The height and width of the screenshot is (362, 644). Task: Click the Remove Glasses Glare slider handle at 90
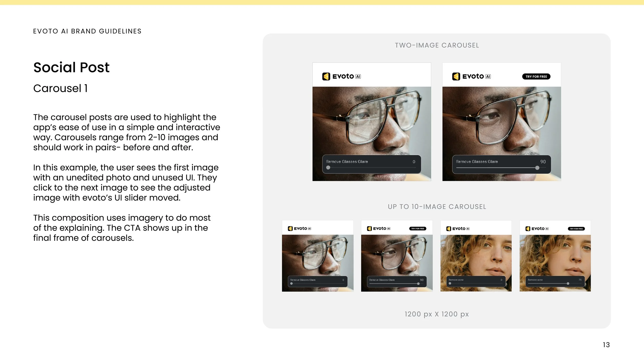click(537, 168)
